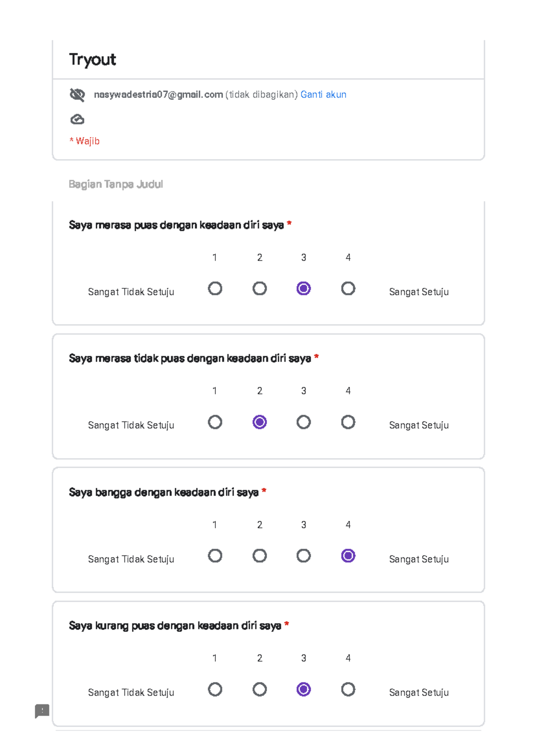The image size is (535, 756).
Task: Select option 1 for 'Saya merasa puas'
Action: point(215,289)
